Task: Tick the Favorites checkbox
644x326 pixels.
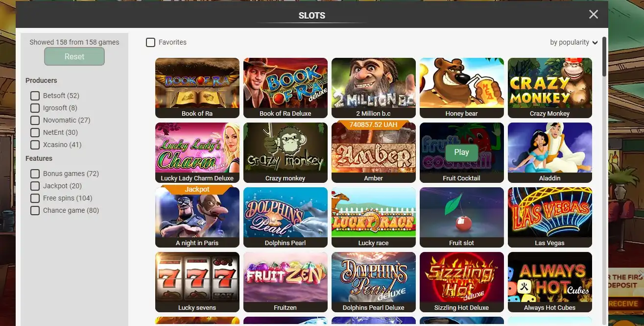Action: (x=151, y=43)
